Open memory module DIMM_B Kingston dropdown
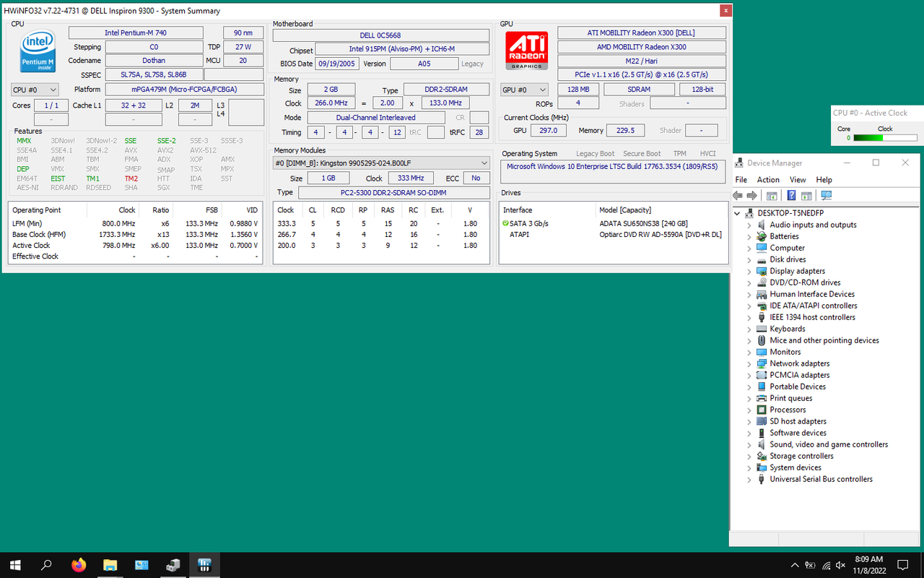 click(382, 163)
